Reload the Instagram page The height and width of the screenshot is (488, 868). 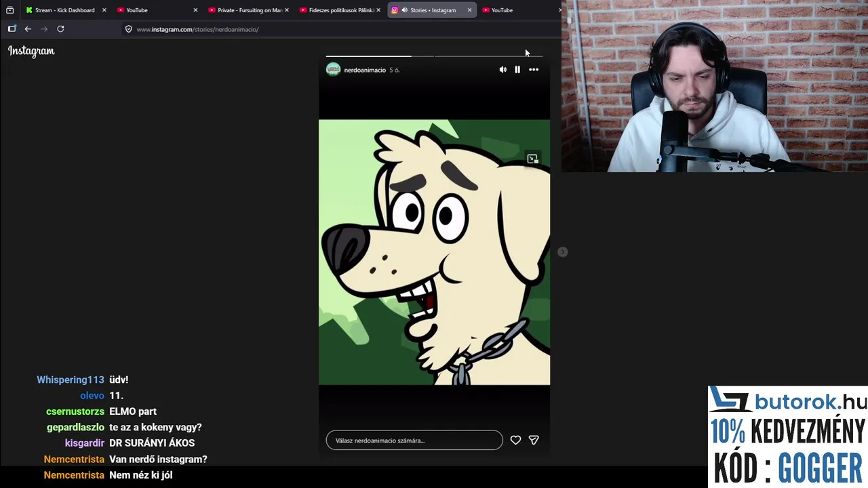click(60, 28)
